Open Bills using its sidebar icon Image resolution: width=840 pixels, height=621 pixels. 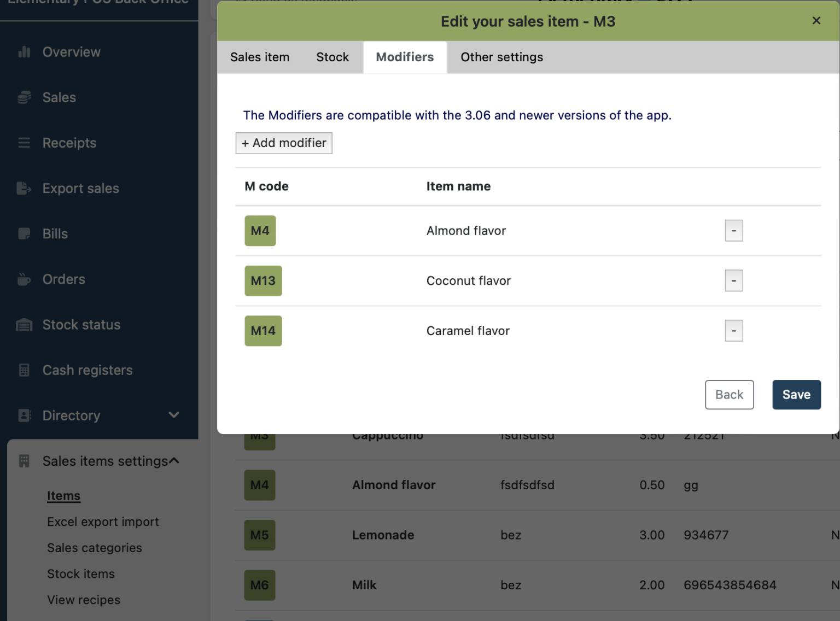tap(24, 233)
